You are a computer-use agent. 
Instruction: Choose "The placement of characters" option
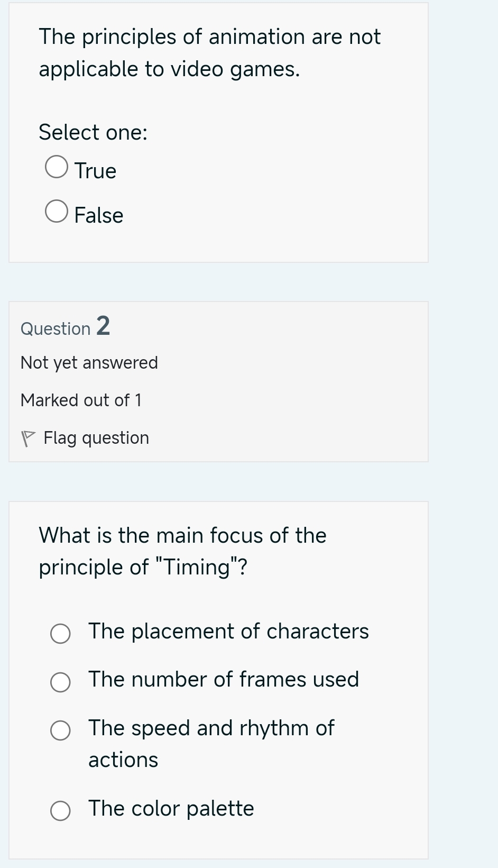coord(60,633)
